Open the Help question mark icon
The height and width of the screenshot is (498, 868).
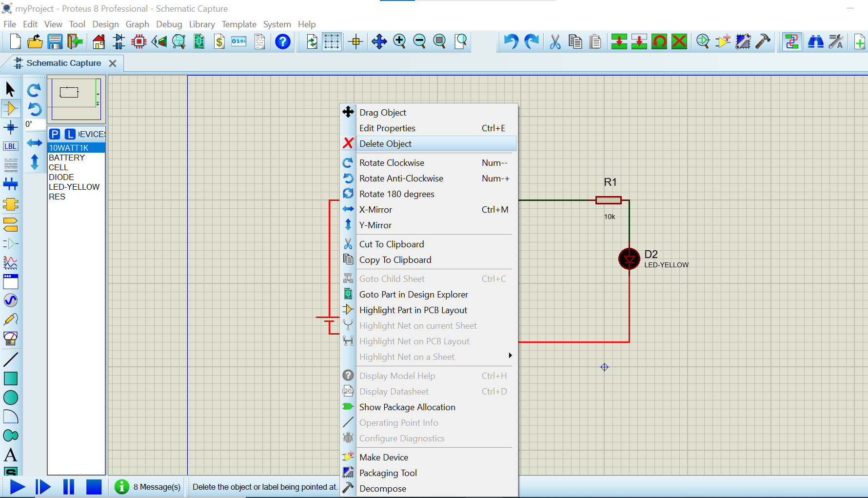coord(282,42)
